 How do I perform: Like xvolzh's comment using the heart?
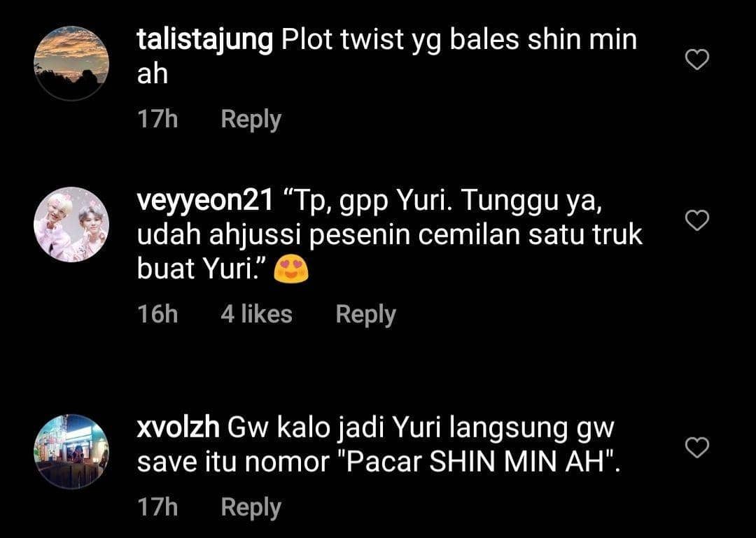click(696, 447)
